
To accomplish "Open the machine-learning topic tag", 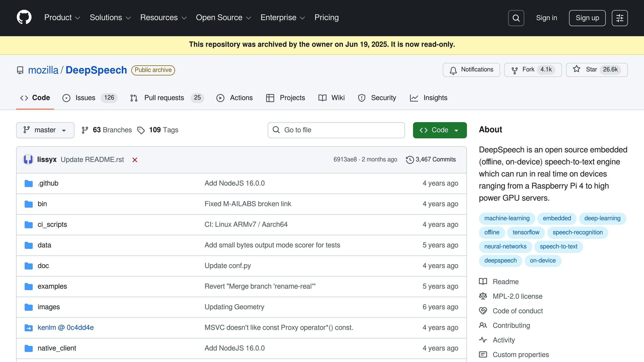I will click(x=507, y=218).
